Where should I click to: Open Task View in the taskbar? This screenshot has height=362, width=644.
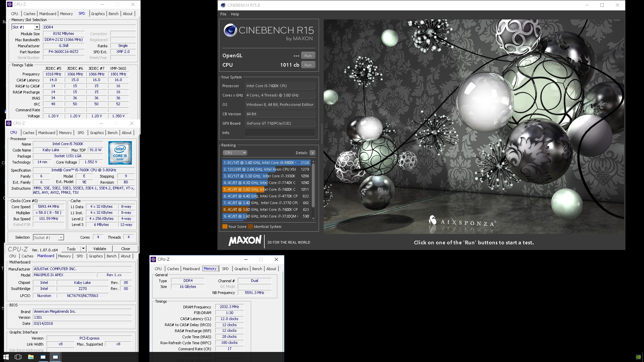[18, 357]
